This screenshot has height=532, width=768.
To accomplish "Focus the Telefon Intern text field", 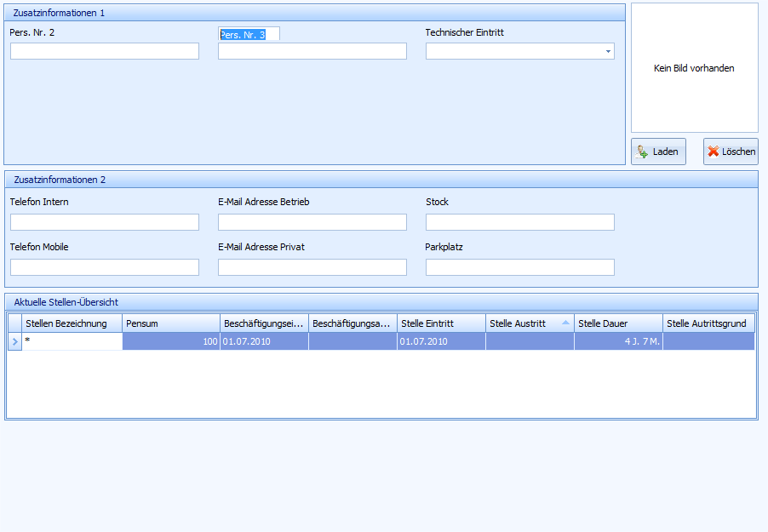I will click(105, 222).
